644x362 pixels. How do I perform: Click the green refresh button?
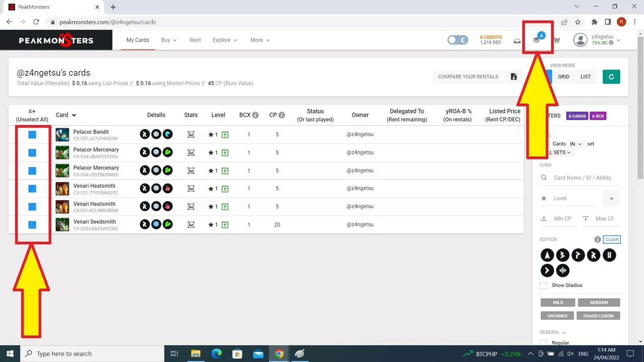611,76
